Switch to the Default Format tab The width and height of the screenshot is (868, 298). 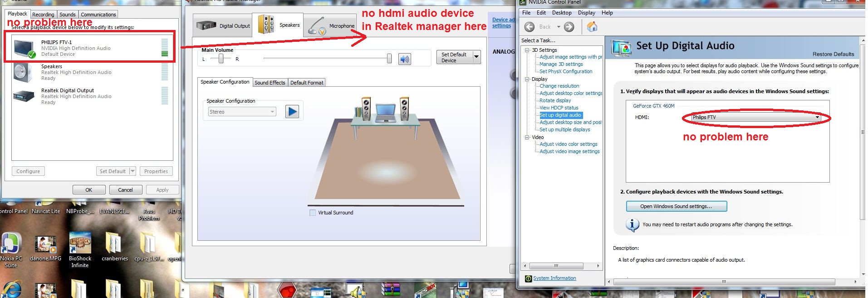(x=307, y=83)
